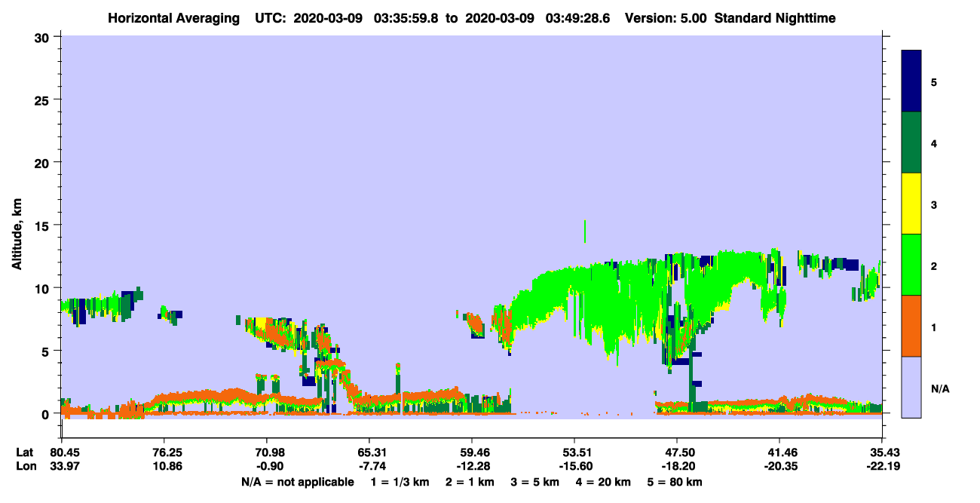Viewport: 980px width, 503px height.
Task: Click longitude value -18.20
Action: click(677, 466)
